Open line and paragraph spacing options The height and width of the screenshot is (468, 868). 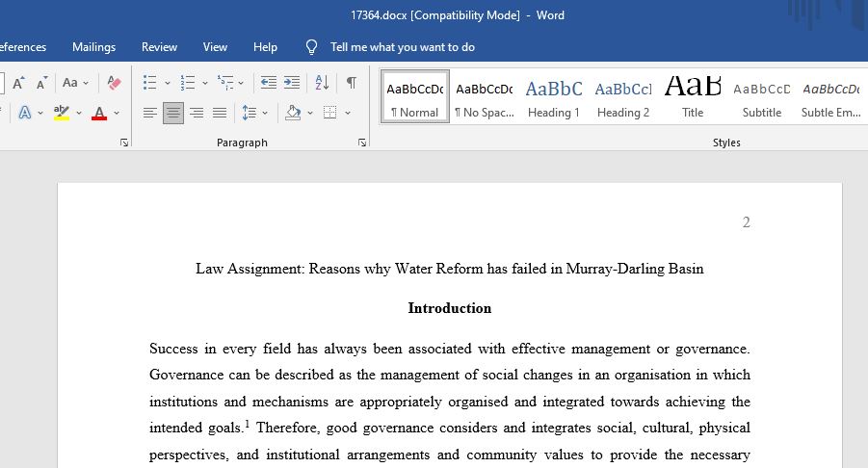(250, 113)
